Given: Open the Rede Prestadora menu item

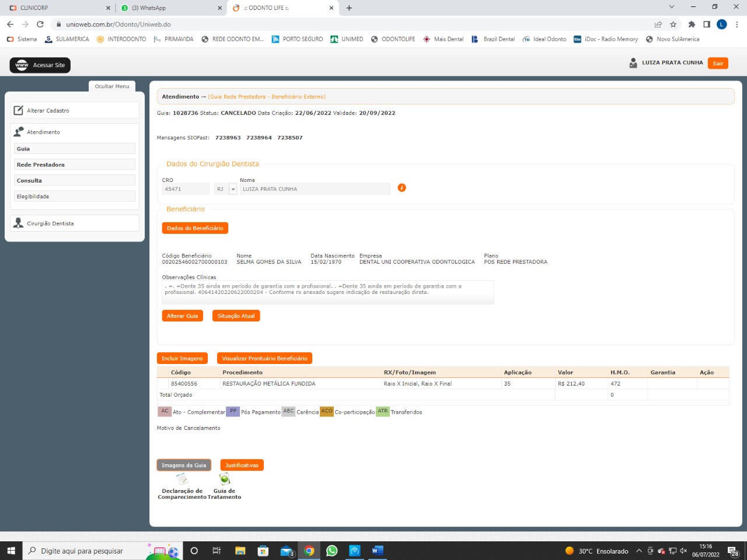Looking at the screenshot, I should point(75,164).
